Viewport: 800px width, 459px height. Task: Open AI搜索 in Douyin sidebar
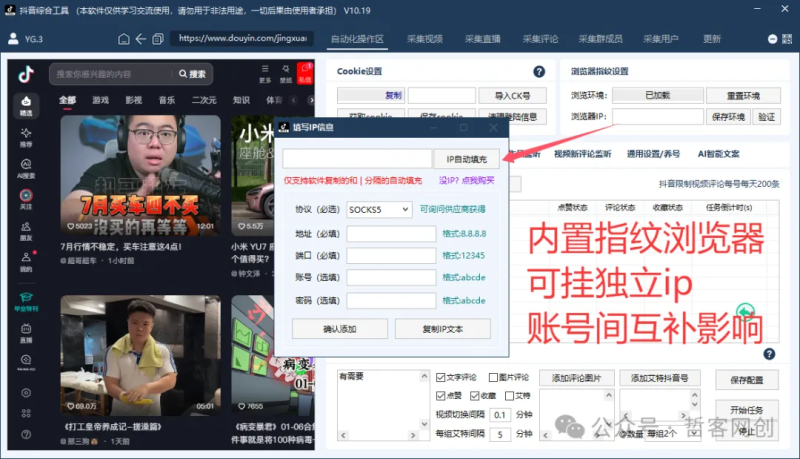[26, 169]
